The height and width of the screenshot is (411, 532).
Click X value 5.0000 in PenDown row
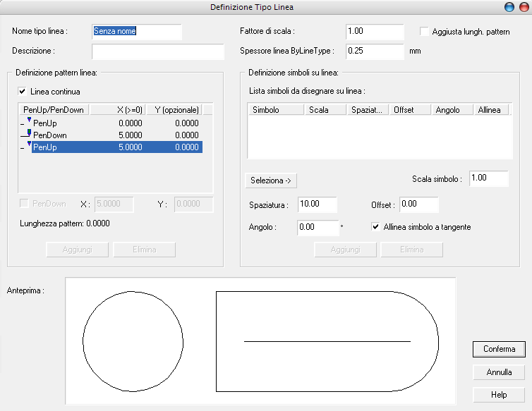coord(131,135)
